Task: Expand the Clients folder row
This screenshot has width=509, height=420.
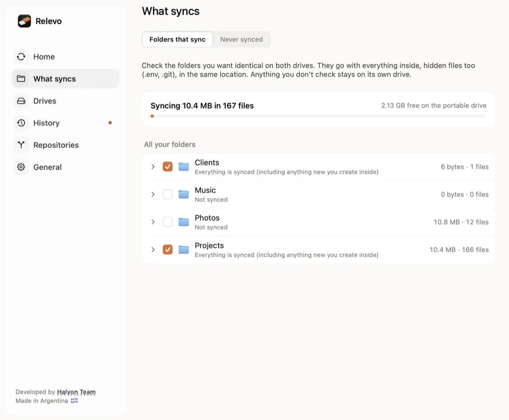Action: pyautogui.click(x=153, y=167)
